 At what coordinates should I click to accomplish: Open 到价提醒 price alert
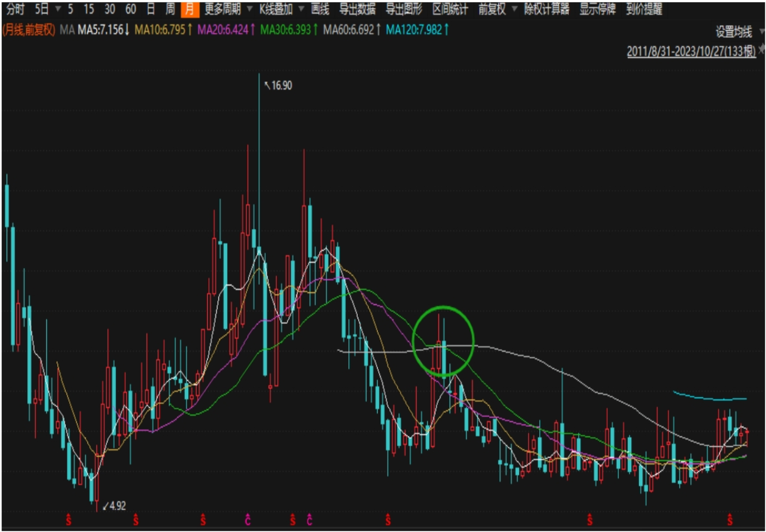[x=644, y=9]
